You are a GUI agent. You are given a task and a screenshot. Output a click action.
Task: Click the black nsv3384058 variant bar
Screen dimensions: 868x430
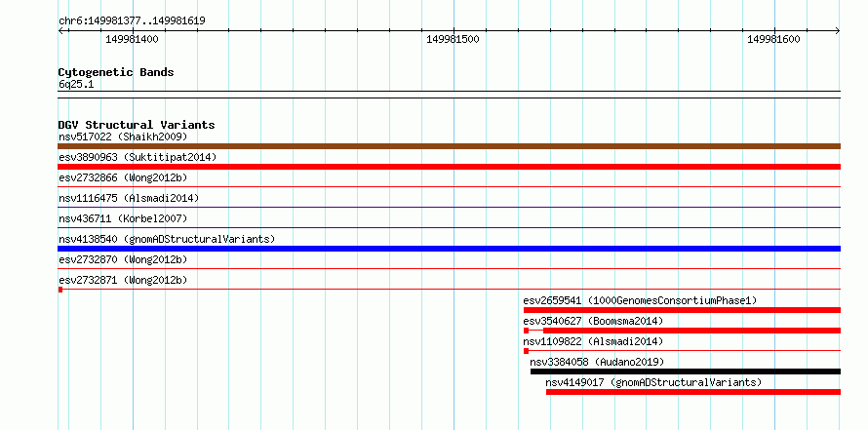coord(686,371)
